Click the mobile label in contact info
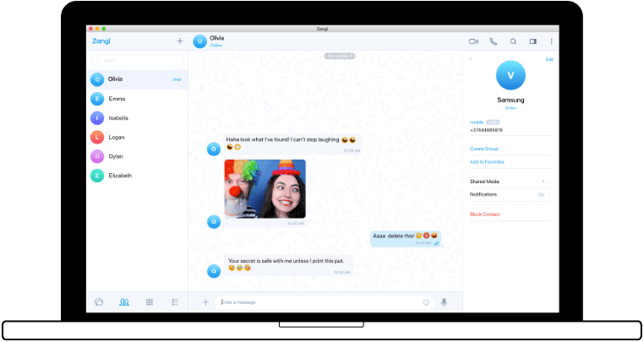Screen dimensions: 644x342 tap(477, 122)
